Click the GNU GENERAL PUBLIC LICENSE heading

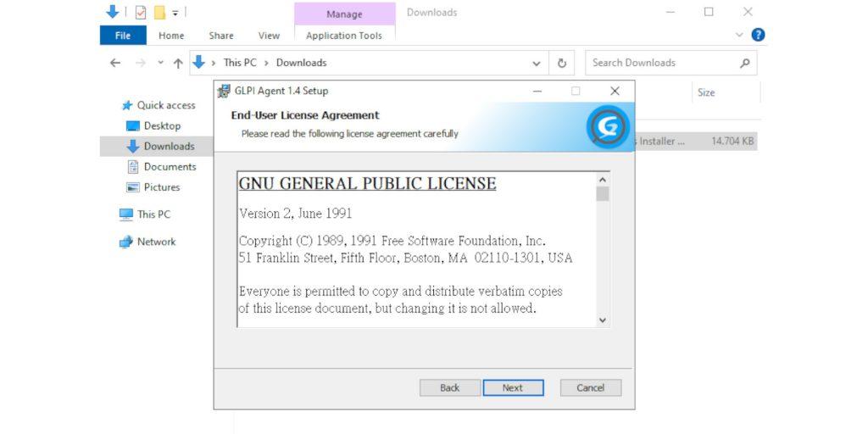coord(367,184)
